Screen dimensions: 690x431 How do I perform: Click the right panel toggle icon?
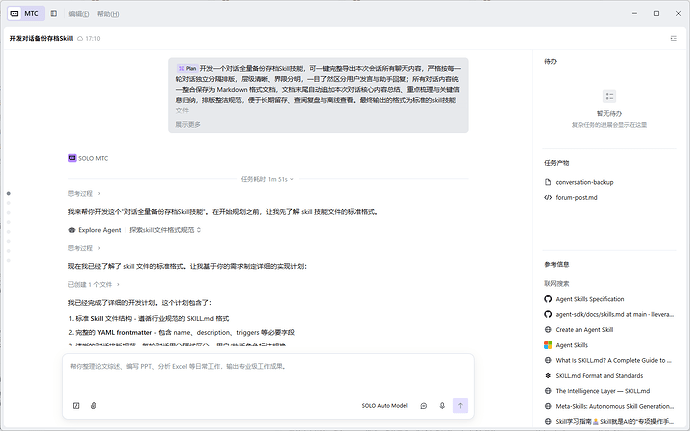[x=674, y=38]
